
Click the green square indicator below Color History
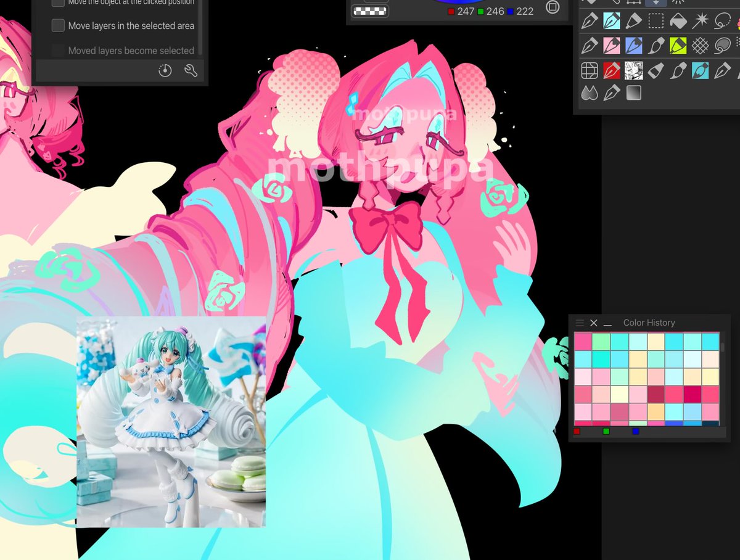[606, 431]
